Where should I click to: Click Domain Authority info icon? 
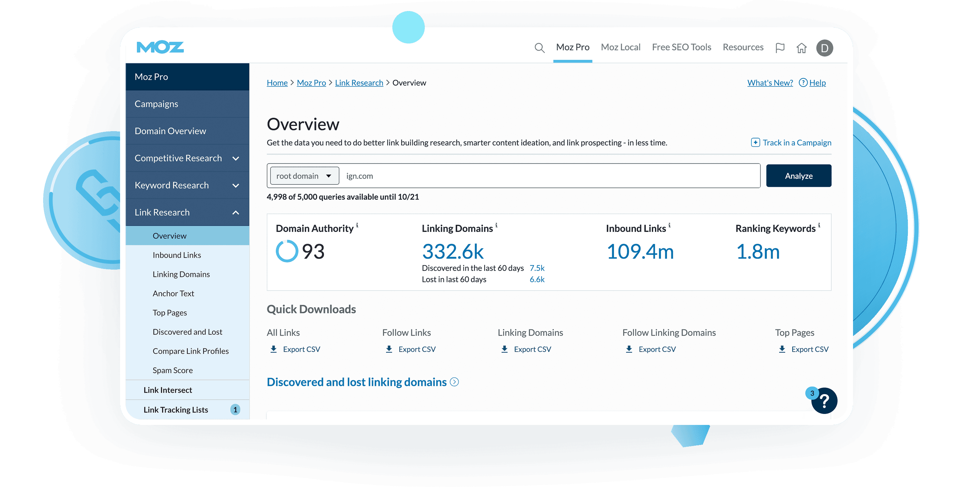357,225
